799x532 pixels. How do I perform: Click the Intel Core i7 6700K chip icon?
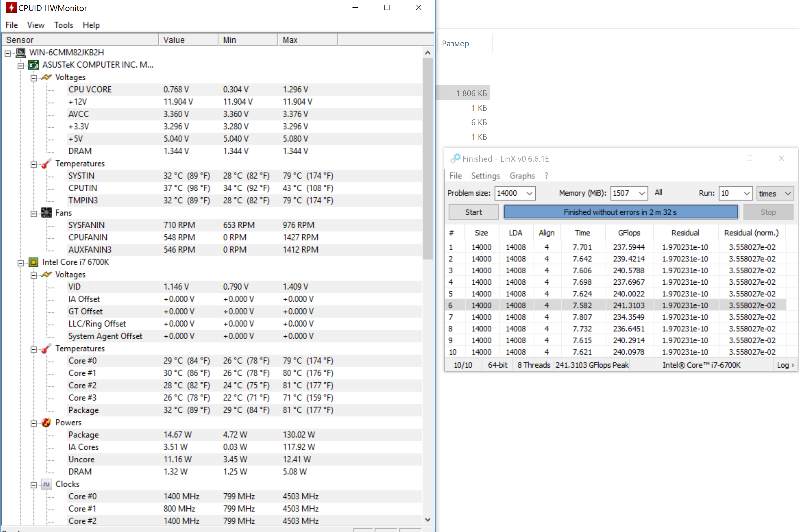tap(33, 262)
